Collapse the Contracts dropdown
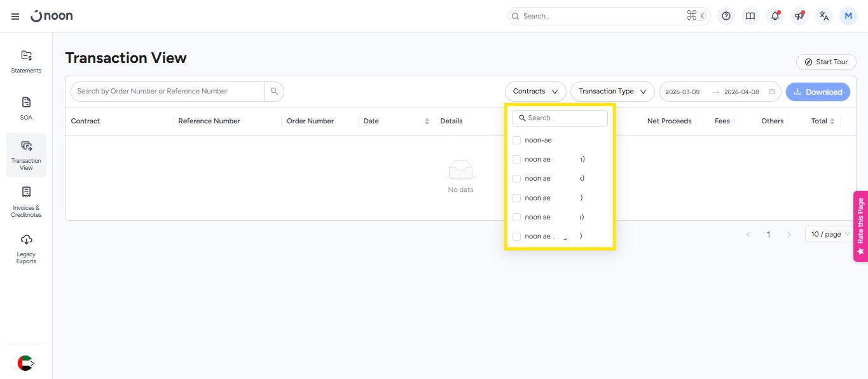Image resolution: width=868 pixels, height=379 pixels. 535,92
